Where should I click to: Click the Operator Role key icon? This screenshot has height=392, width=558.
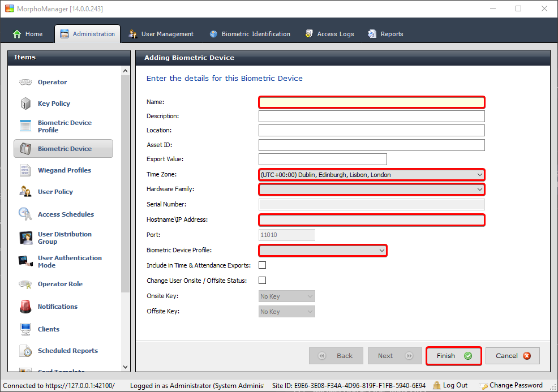(x=25, y=284)
